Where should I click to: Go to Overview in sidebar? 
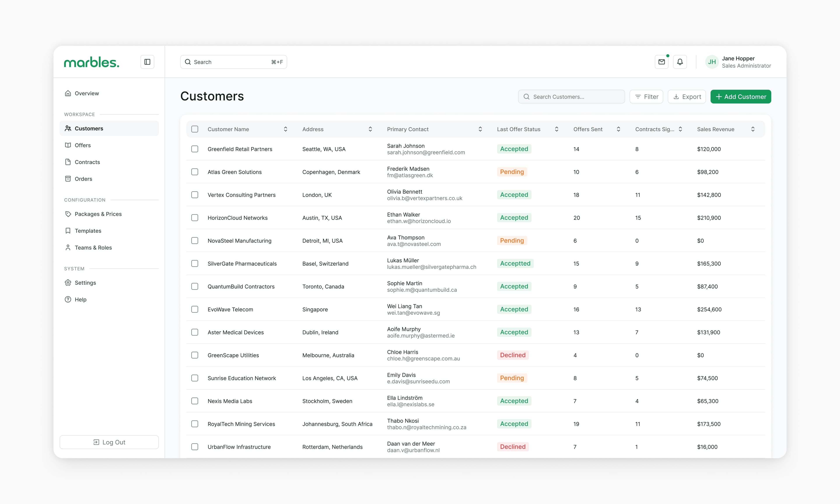(x=109, y=93)
